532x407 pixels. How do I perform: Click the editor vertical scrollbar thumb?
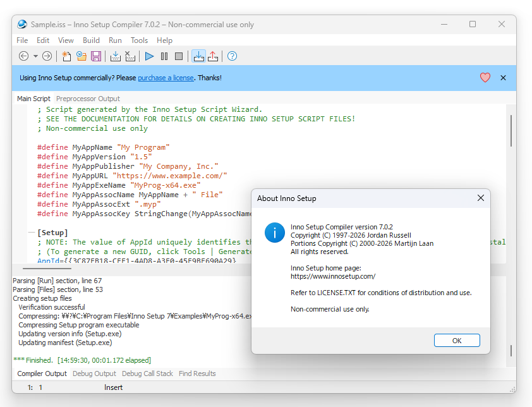pyautogui.click(x=511, y=131)
